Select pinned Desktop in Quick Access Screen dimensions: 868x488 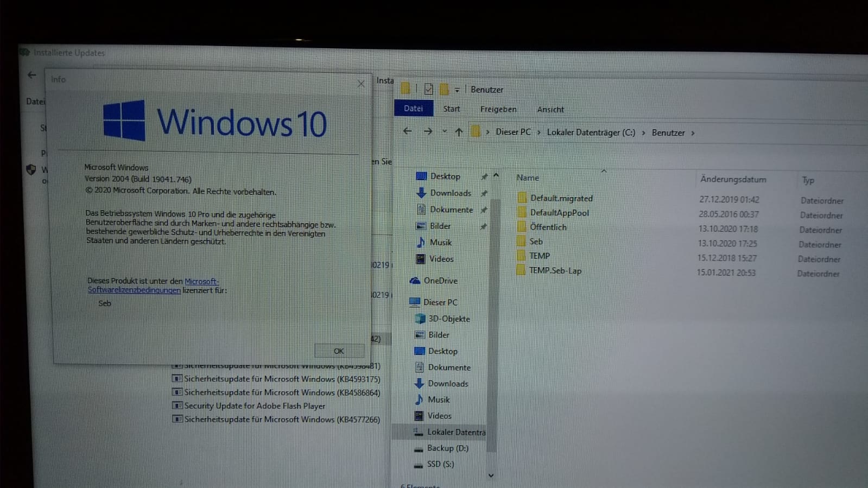[445, 176]
